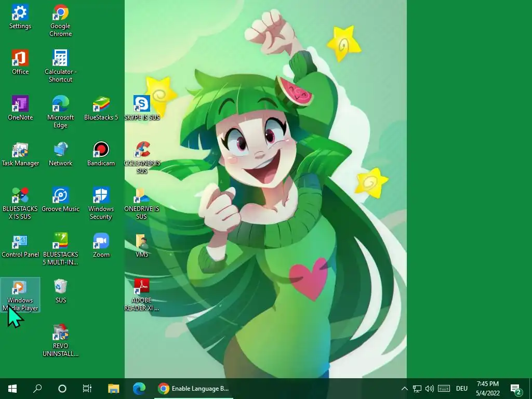Open the network status tray icon
Viewport: 532px width, 399px height.
(x=417, y=389)
